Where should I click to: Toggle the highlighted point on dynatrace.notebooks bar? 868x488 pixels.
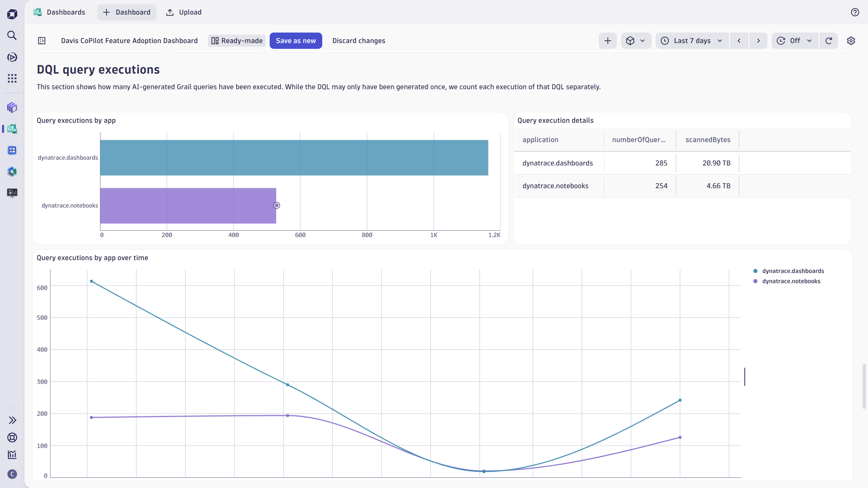click(276, 205)
